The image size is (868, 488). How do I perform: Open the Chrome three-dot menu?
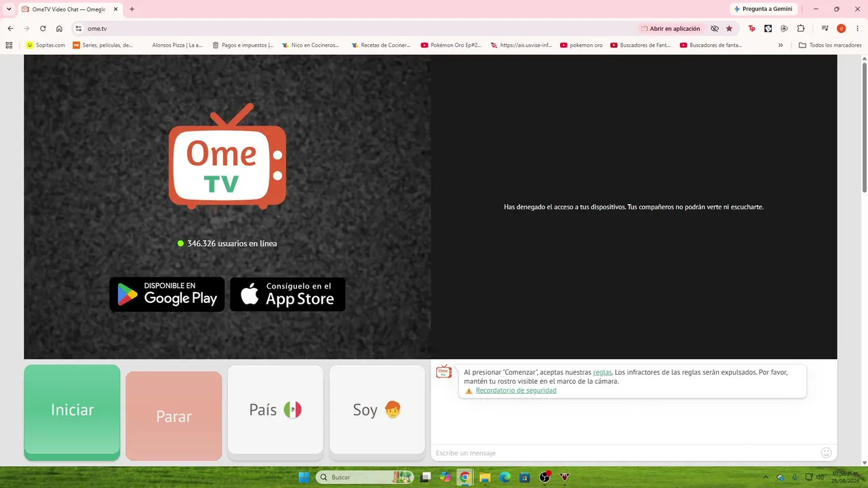[857, 28]
